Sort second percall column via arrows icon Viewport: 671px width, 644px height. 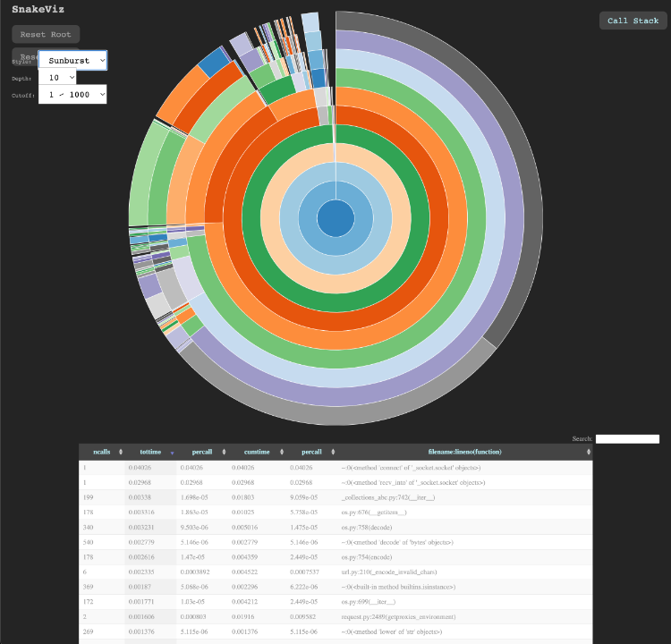tap(333, 452)
